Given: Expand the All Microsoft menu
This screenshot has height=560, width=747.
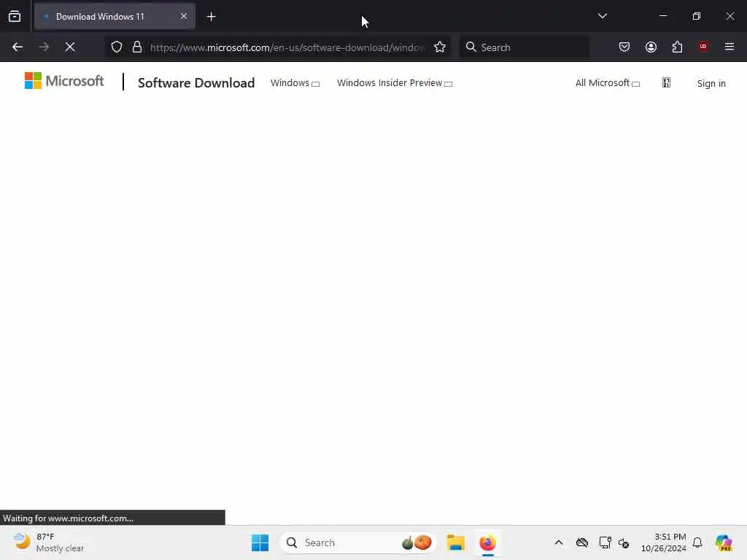Looking at the screenshot, I should click(x=608, y=83).
